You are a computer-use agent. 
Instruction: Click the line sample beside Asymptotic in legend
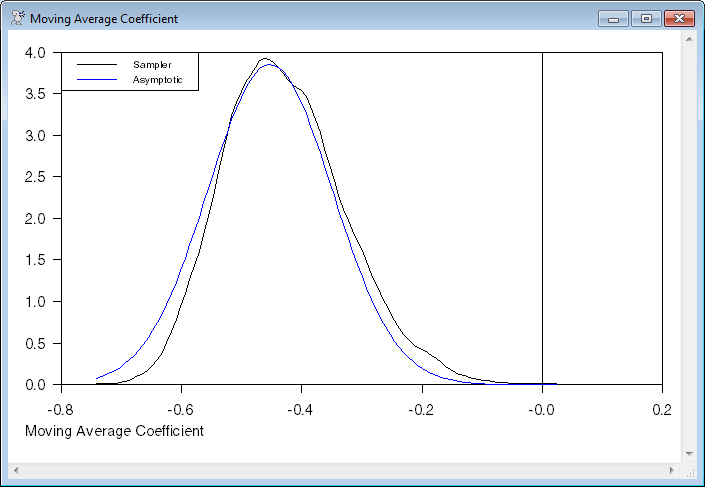[x=97, y=79]
